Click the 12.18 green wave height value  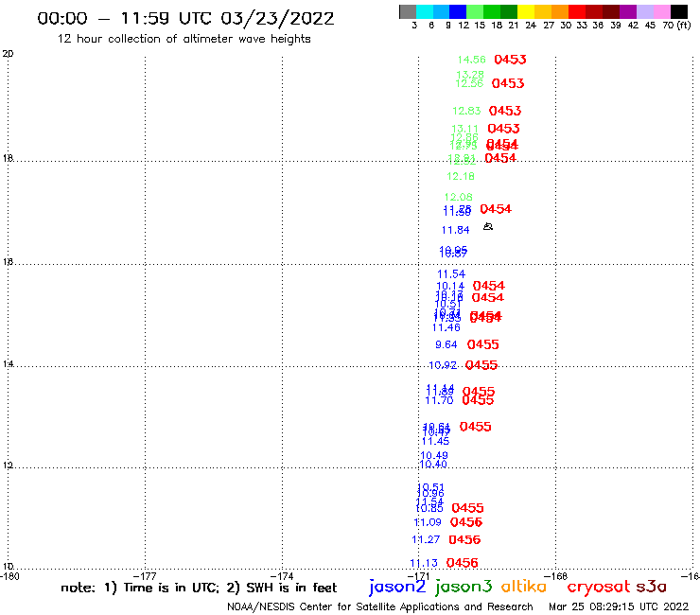click(x=461, y=176)
